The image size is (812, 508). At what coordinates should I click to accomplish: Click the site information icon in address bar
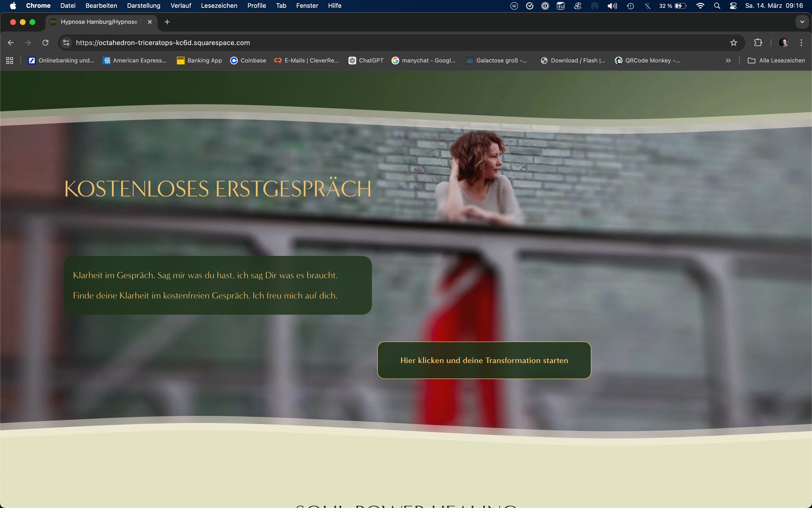point(67,43)
